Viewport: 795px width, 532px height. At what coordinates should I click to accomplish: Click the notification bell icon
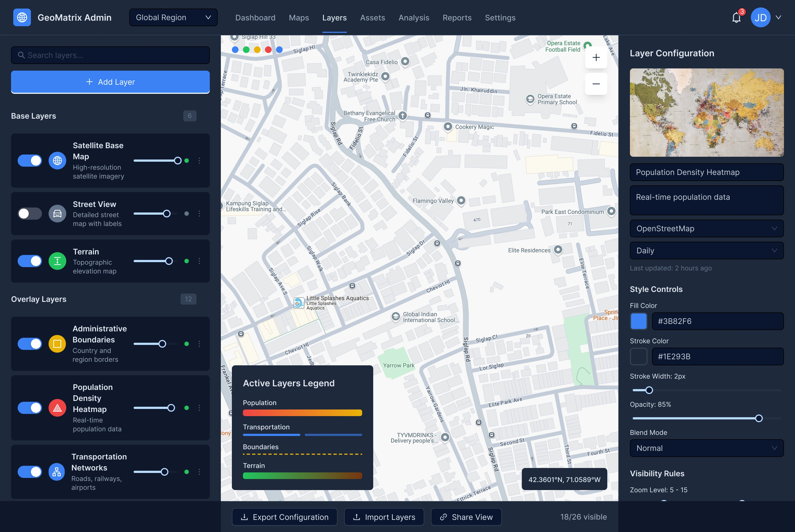click(736, 18)
